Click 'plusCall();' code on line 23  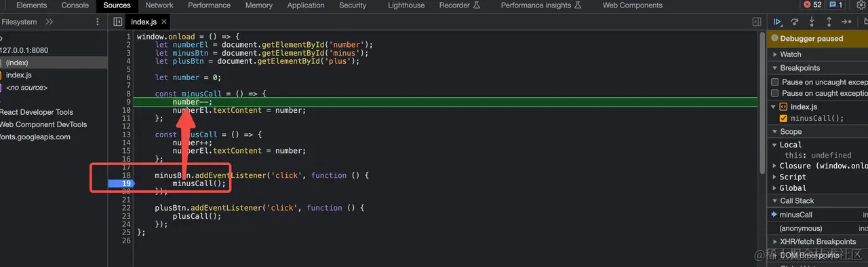click(197, 216)
